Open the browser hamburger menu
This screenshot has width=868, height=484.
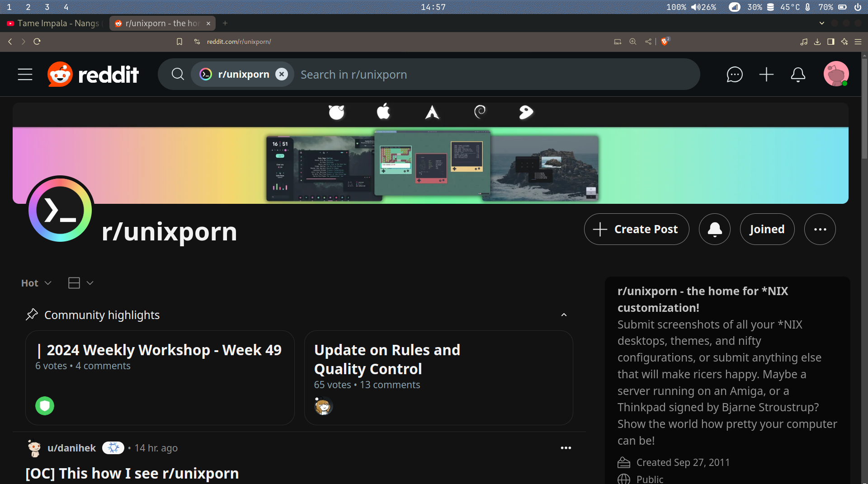pos(859,42)
